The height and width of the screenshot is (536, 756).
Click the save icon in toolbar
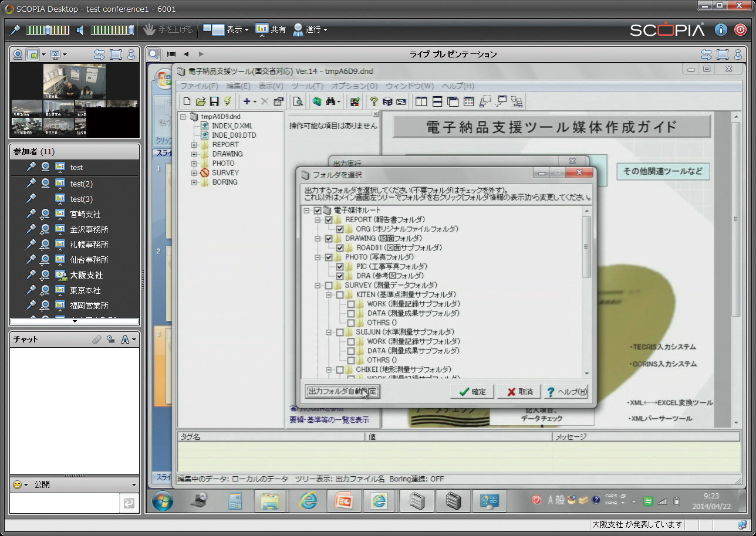tap(214, 101)
